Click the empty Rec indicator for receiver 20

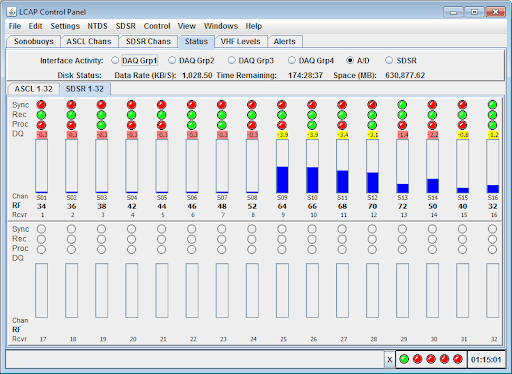click(x=132, y=239)
